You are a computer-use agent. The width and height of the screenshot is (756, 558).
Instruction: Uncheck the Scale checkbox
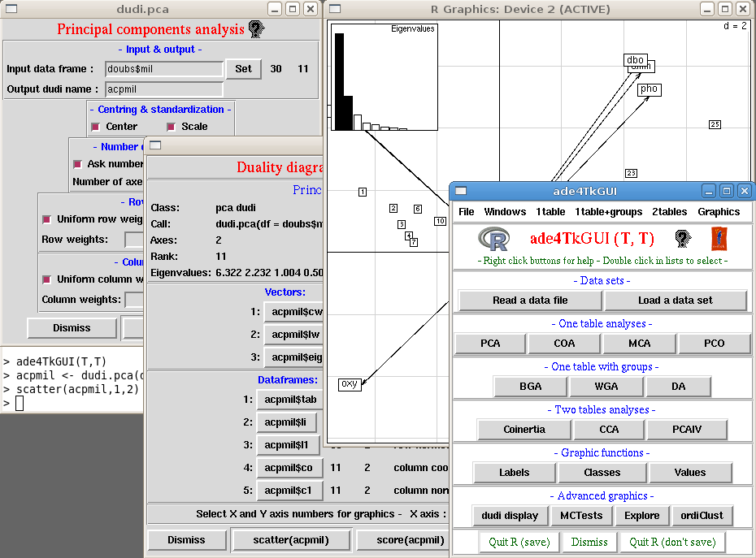coord(172,127)
